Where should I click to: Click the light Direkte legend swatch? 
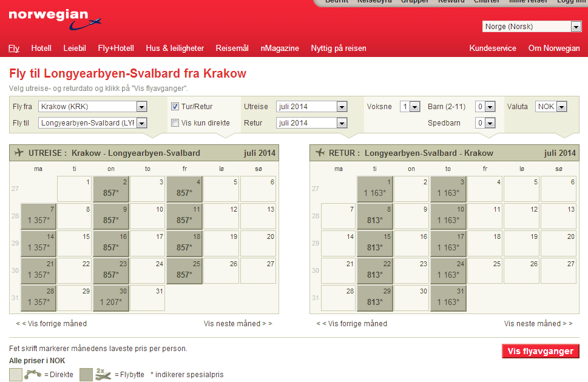(16, 375)
